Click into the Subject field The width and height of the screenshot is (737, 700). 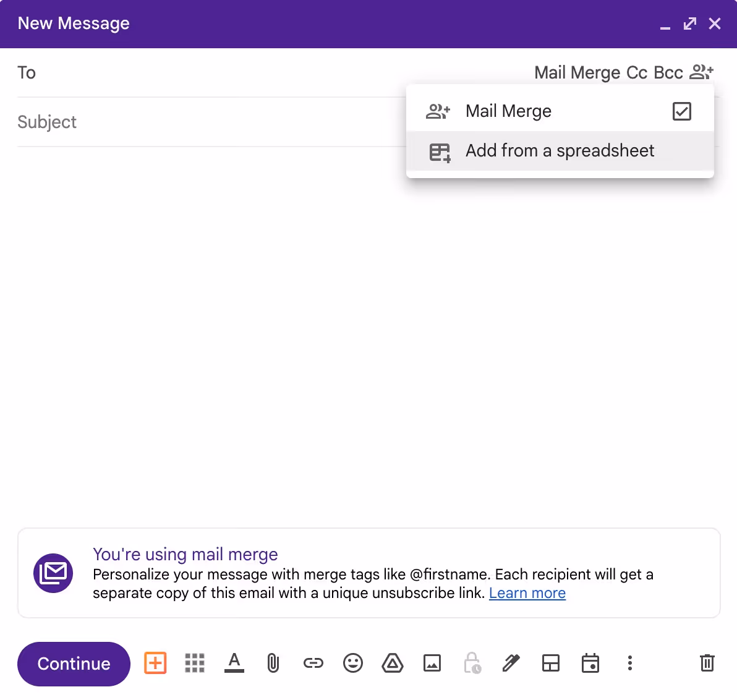(x=211, y=122)
